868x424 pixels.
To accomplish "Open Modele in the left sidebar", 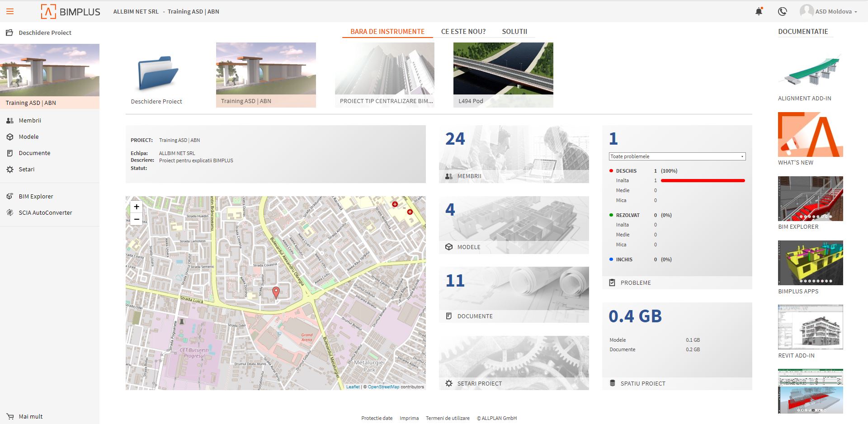I will tap(28, 137).
